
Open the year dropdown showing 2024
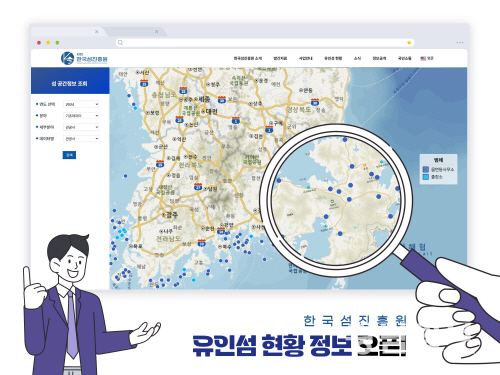pos(81,104)
